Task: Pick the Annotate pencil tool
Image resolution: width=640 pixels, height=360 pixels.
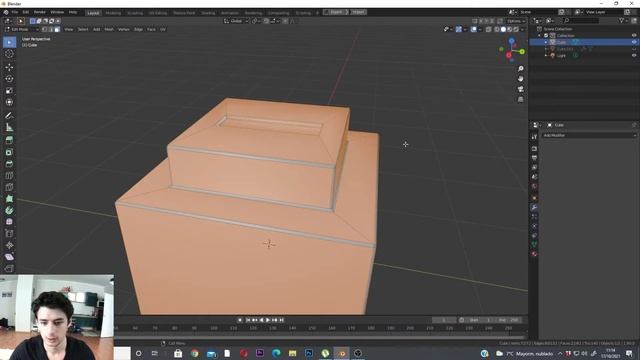Action: pyautogui.click(x=9, y=116)
